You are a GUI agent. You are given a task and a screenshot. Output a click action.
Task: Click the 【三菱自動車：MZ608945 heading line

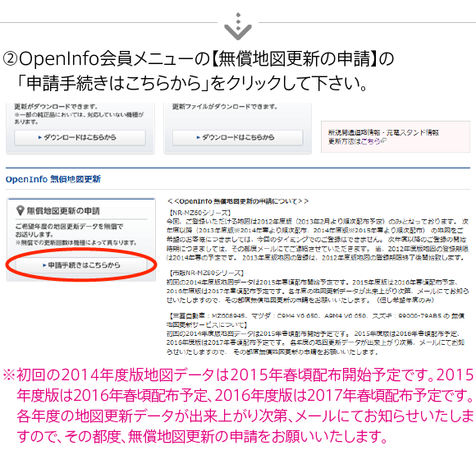pyautogui.click(x=316, y=315)
